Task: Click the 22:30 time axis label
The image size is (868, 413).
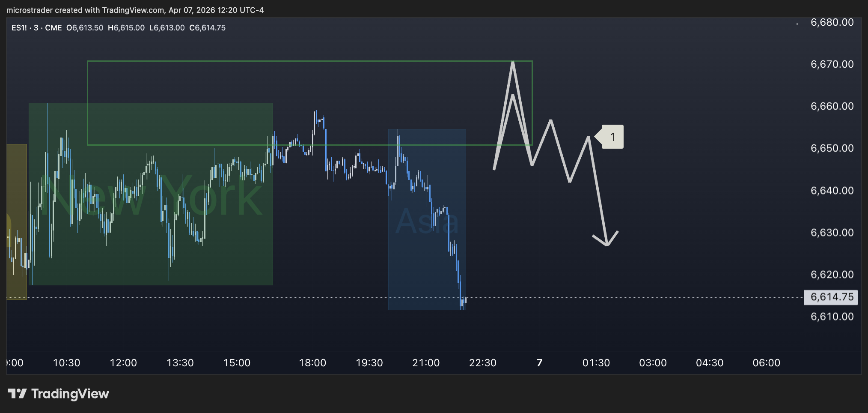Action: click(x=483, y=363)
